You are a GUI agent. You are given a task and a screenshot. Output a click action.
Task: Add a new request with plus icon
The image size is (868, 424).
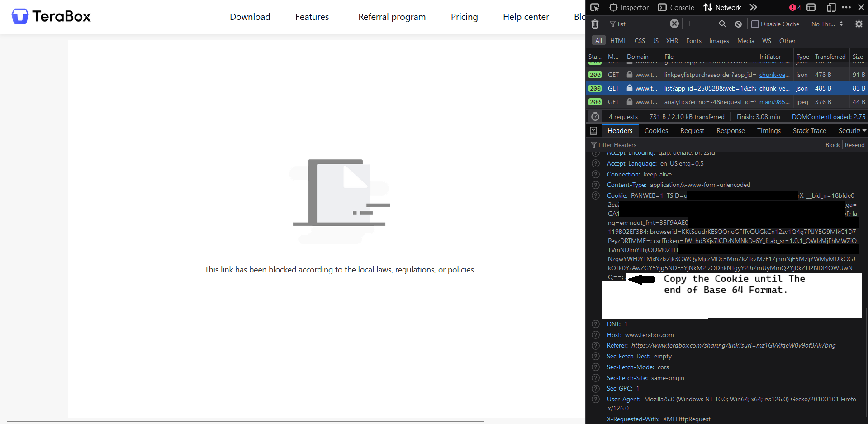[x=707, y=24]
